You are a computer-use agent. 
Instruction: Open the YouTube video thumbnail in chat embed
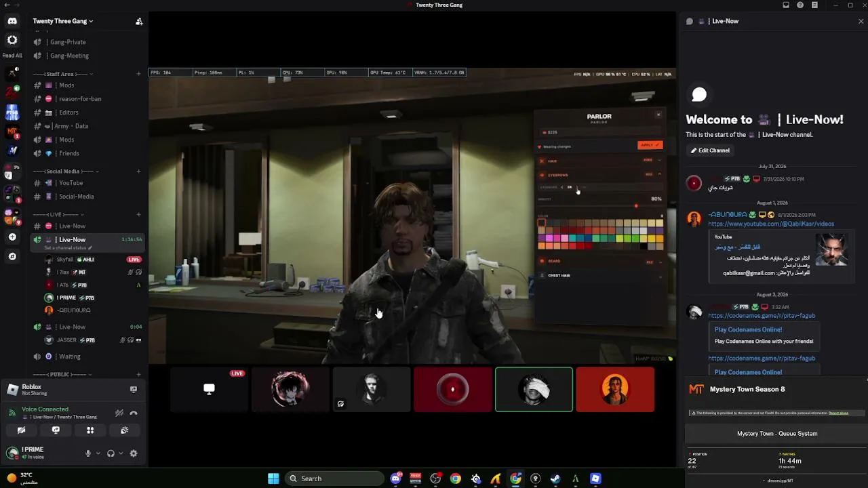click(831, 251)
